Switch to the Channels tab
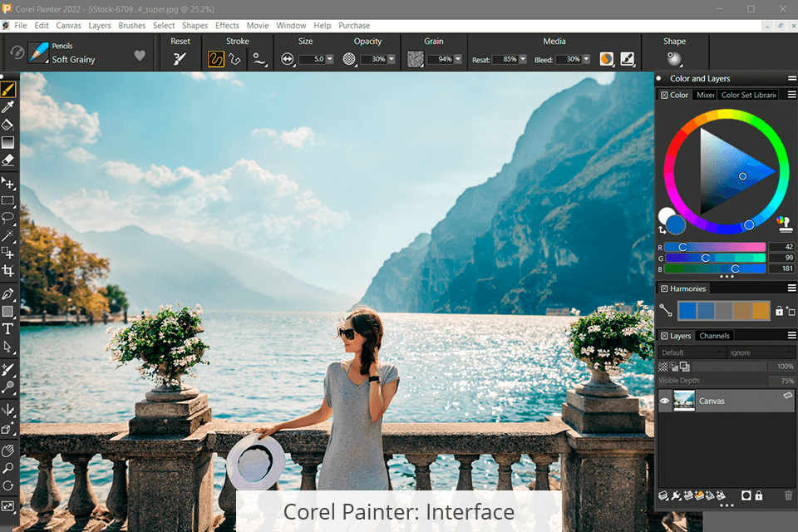Screen dimensions: 798x532 pos(714,336)
